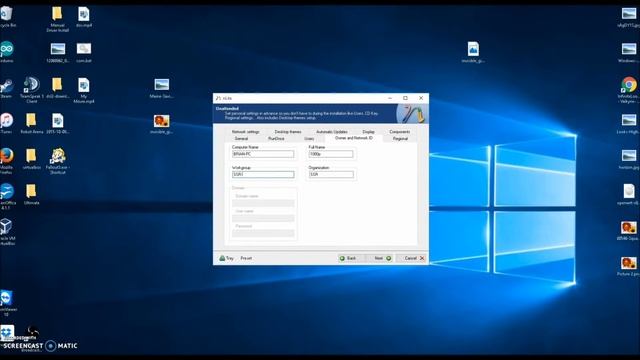Click the Preset button
The image size is (640, 360).
(x=246, y=258)
